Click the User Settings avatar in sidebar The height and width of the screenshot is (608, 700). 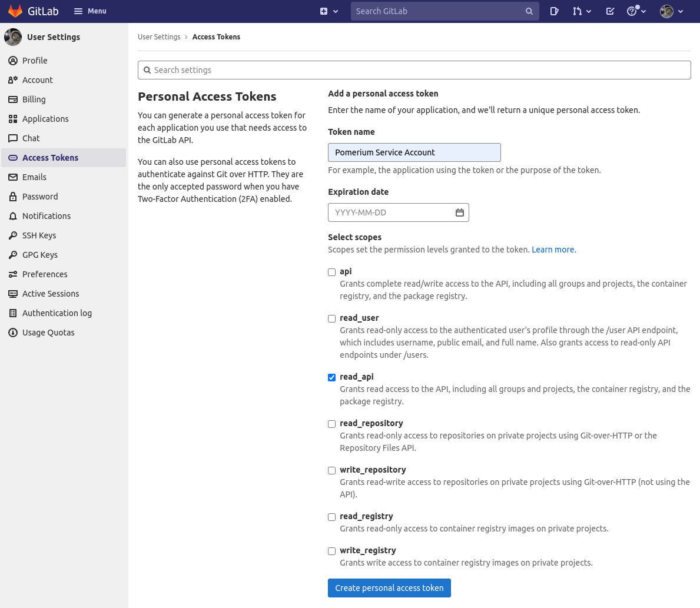click(x=13, y=37)
